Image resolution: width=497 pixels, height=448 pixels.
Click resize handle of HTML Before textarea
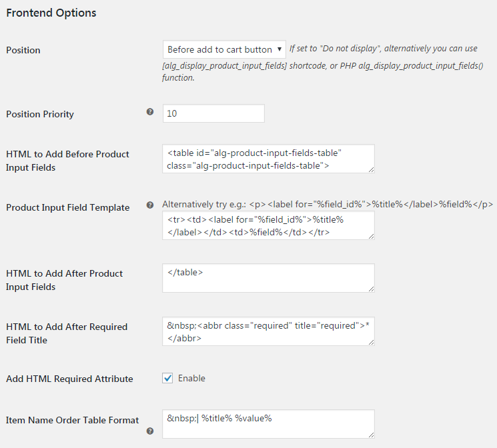point(370,169)
